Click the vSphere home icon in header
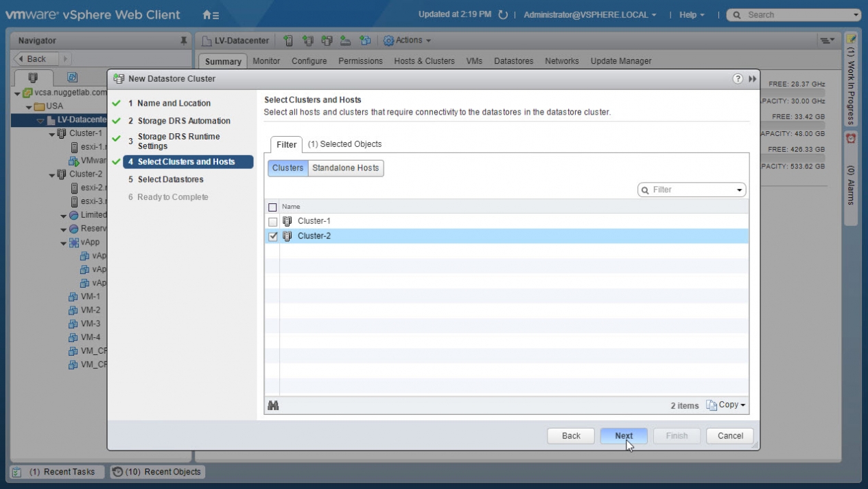Screen dimensions: 868x489 coord(211,14)
